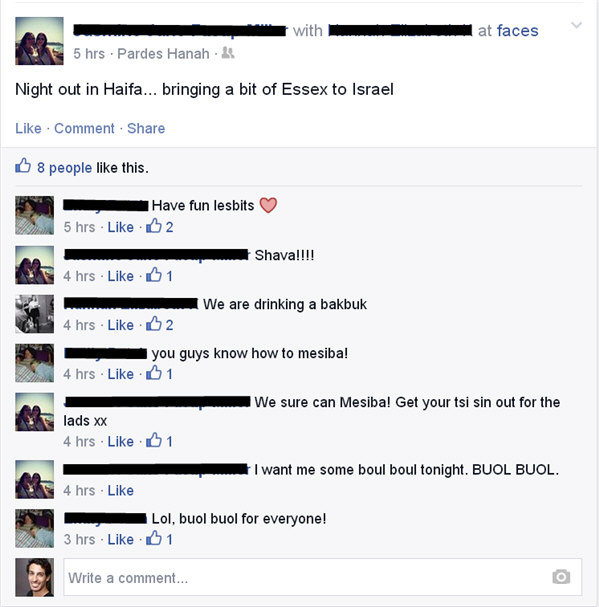Click the friends audience privacy icon
599x607 pixels.
pyautogui.click(x=228, y=53)
